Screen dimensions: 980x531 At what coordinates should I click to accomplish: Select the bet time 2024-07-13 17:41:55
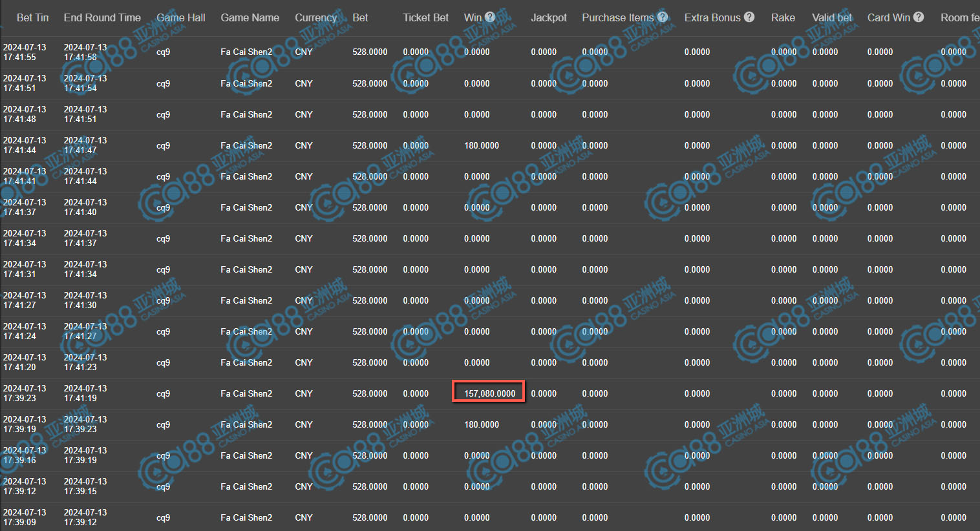point(25,52)
